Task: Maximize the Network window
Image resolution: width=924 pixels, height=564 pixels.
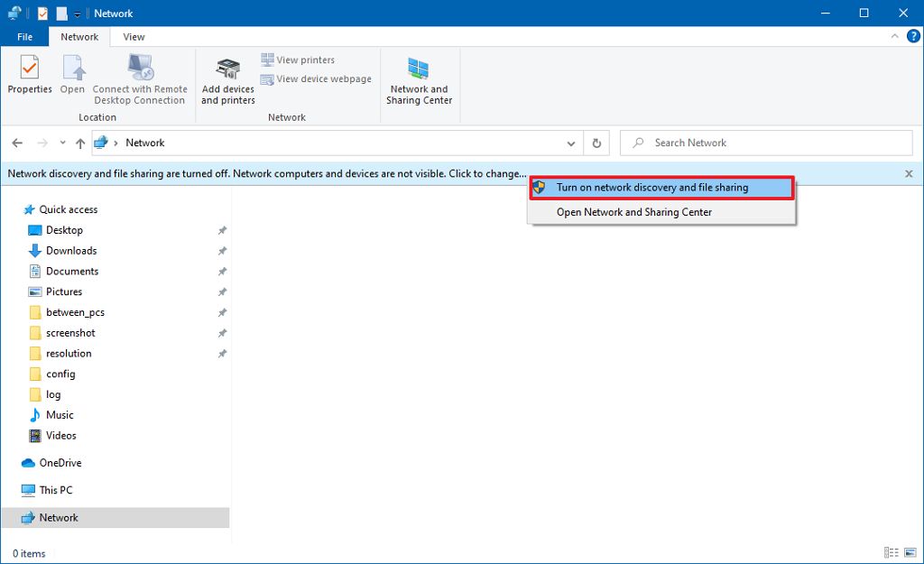Action: [x=864, y=13]
